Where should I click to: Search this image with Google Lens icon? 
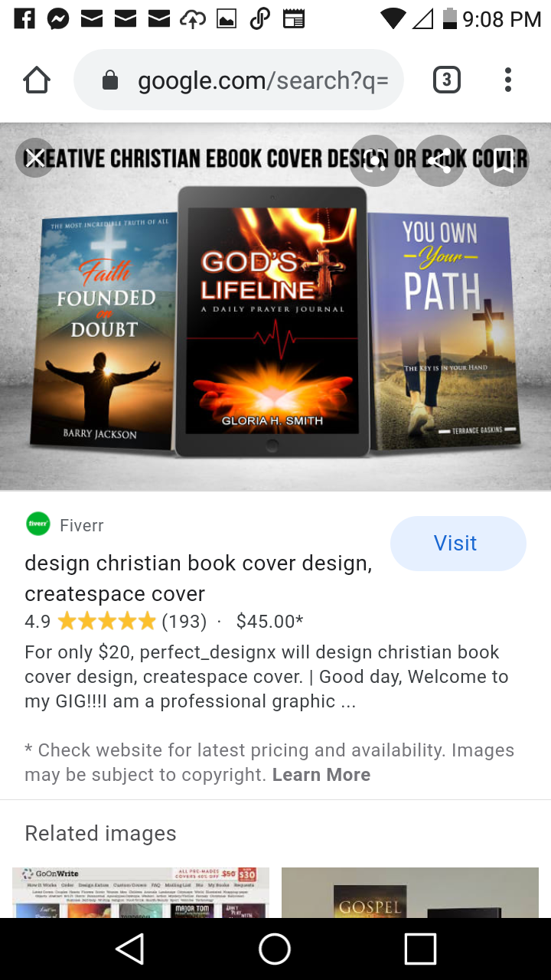375,161
